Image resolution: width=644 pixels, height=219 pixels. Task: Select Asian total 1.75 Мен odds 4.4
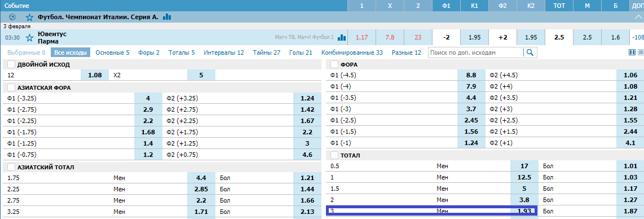(201, 178)
